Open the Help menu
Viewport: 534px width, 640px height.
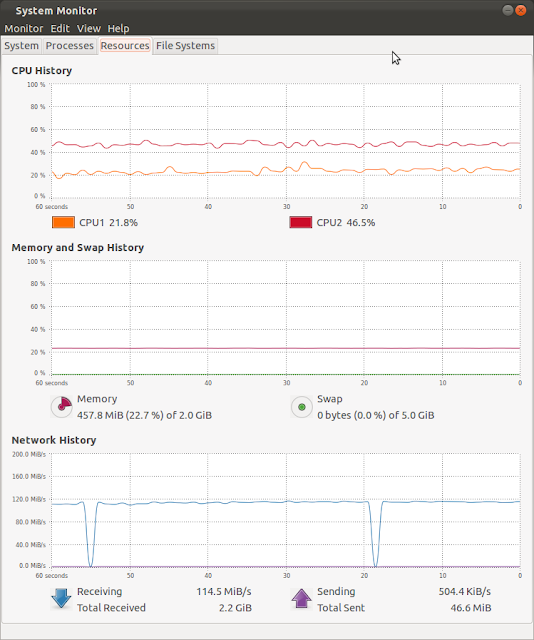pyautogui.click(x=118, y=29)
